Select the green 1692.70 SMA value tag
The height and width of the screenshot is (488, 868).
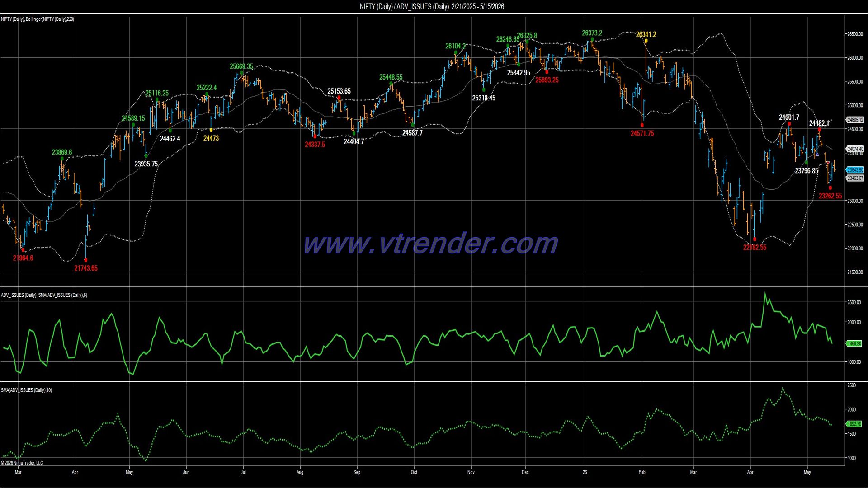(x=854, y=424)
